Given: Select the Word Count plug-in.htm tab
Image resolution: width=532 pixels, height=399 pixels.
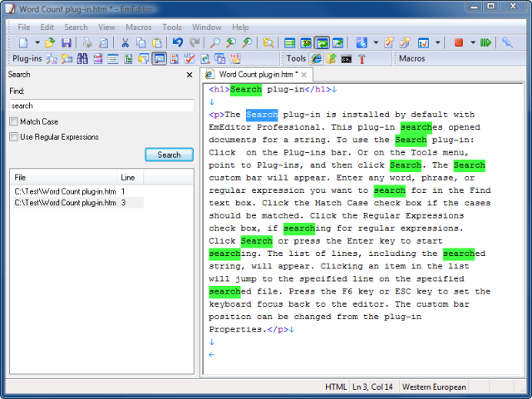Looking at the screenshot, I should [258, 75].
